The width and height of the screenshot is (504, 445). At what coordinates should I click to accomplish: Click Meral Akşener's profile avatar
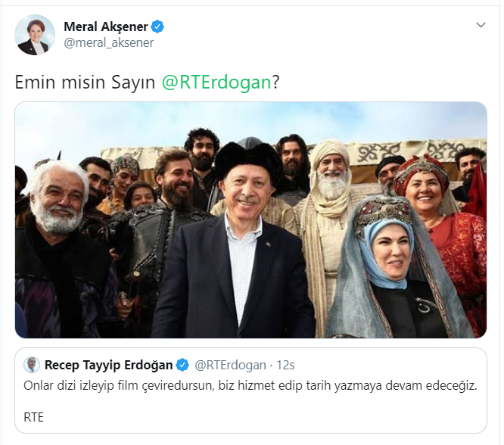[35, 35]
